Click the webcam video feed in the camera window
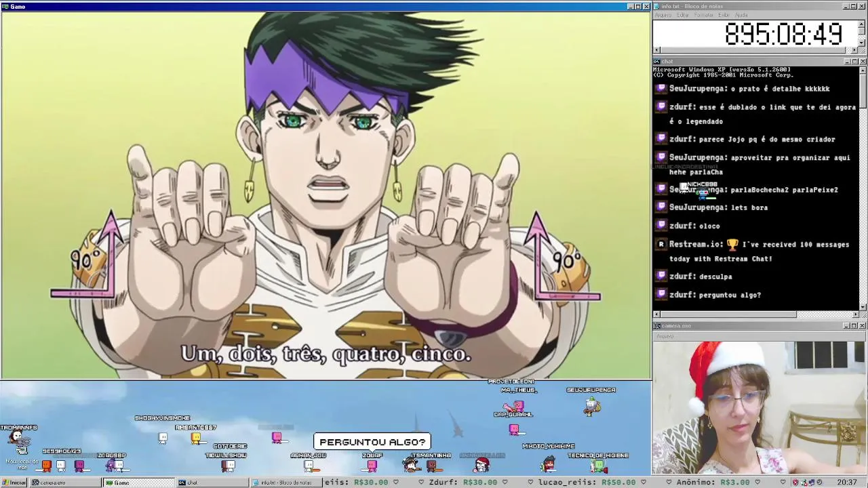 (x=759, y=407)
